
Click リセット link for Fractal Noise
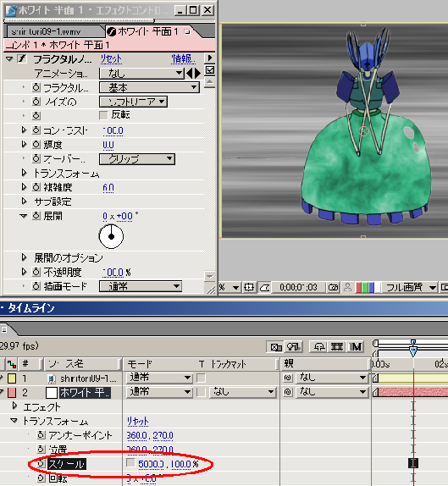pos(111,58)
